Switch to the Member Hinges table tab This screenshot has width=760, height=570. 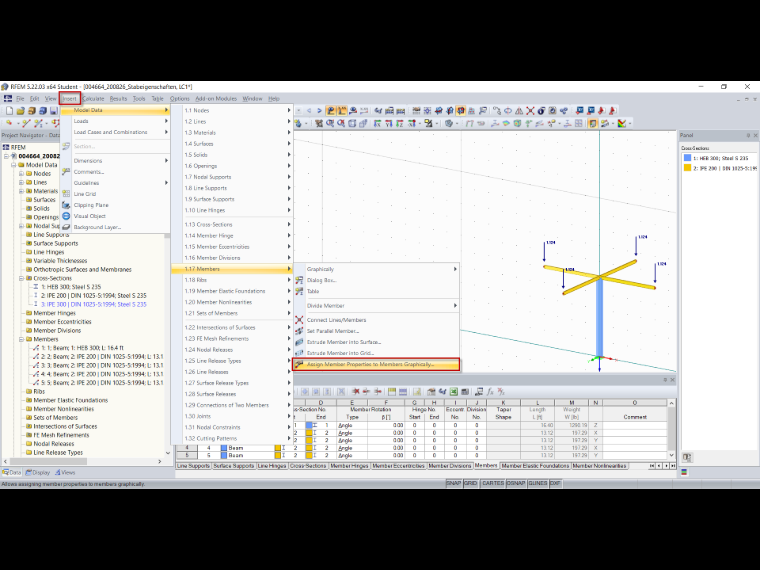coord(349,466)
